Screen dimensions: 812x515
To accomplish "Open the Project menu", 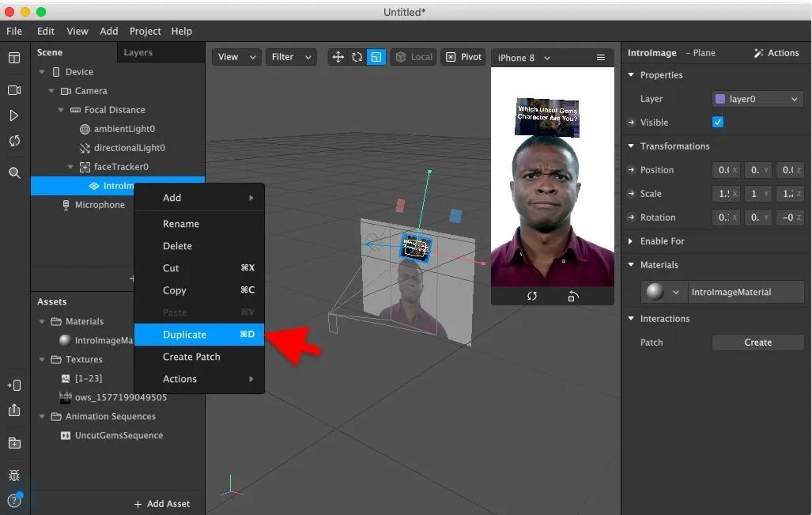I will (x=145, y=31).
